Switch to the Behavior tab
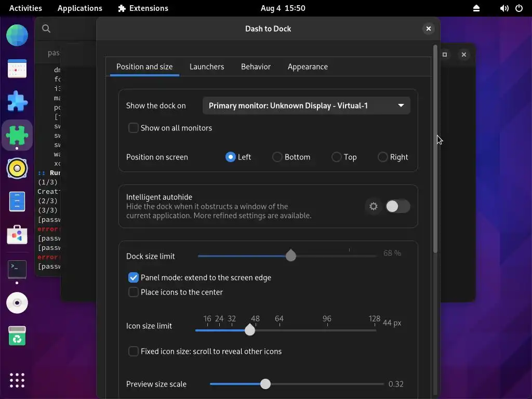532x399 pixels. [x=256, y=67]
